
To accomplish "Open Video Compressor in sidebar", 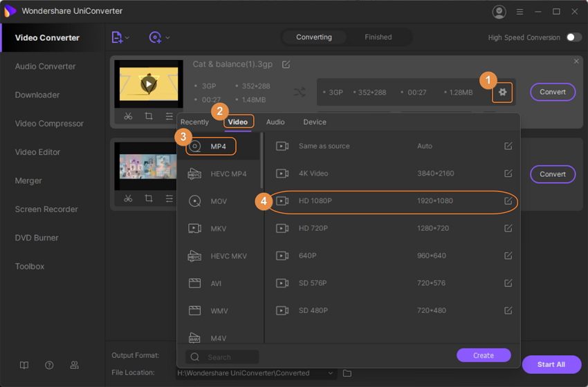I will pyautogui.click(x=49, y=124).
